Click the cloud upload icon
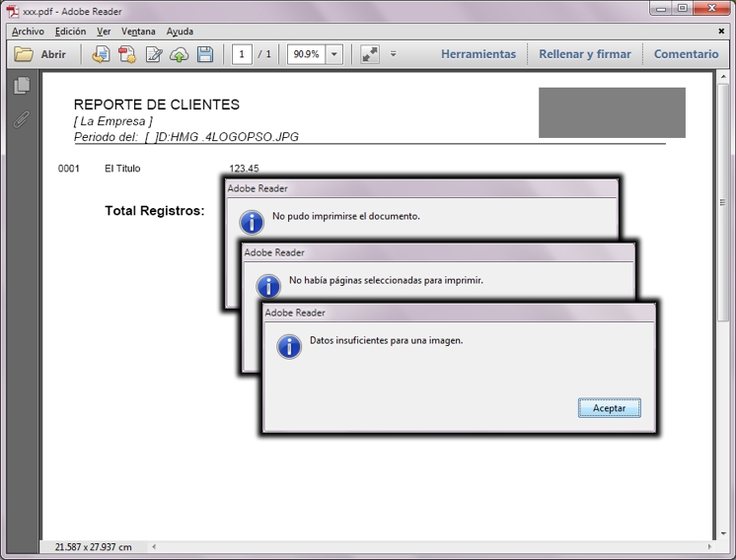The height and width of the screenshot is (560, 736). tap(180, 54)
